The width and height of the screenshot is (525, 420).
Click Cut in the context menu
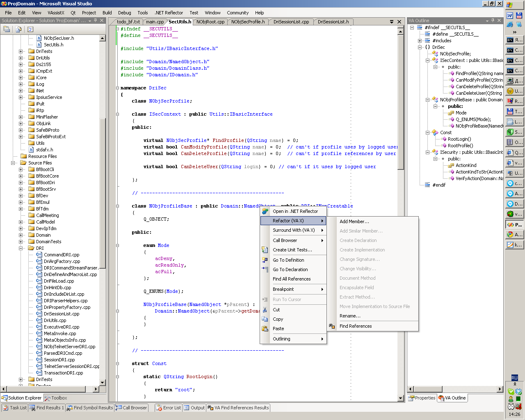click(x=276, y=310)
